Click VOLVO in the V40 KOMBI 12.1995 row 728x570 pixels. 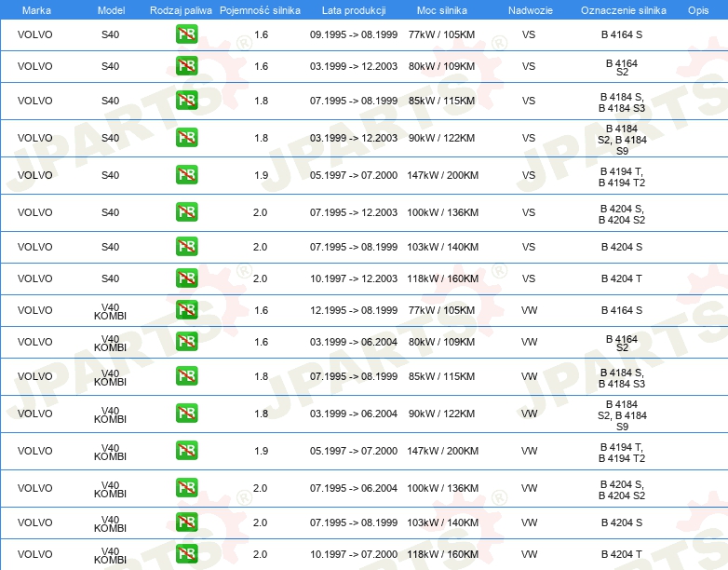(x=34, y=310)
